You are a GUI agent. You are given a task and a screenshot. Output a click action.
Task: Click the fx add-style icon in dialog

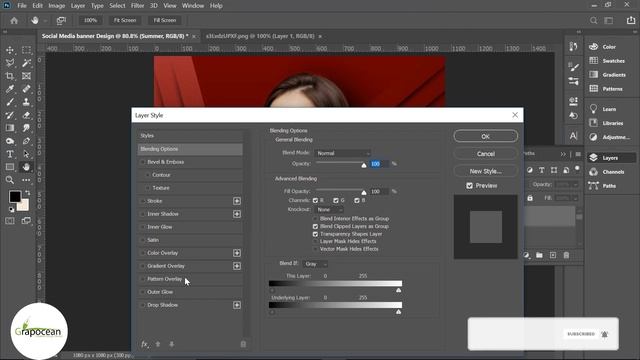click(144, 344)
